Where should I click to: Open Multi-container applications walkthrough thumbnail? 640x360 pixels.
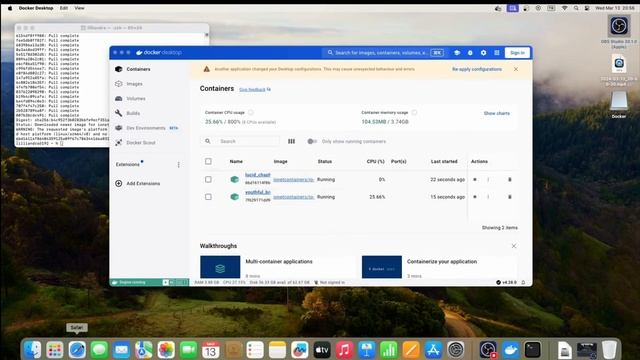tap(220, 267)
